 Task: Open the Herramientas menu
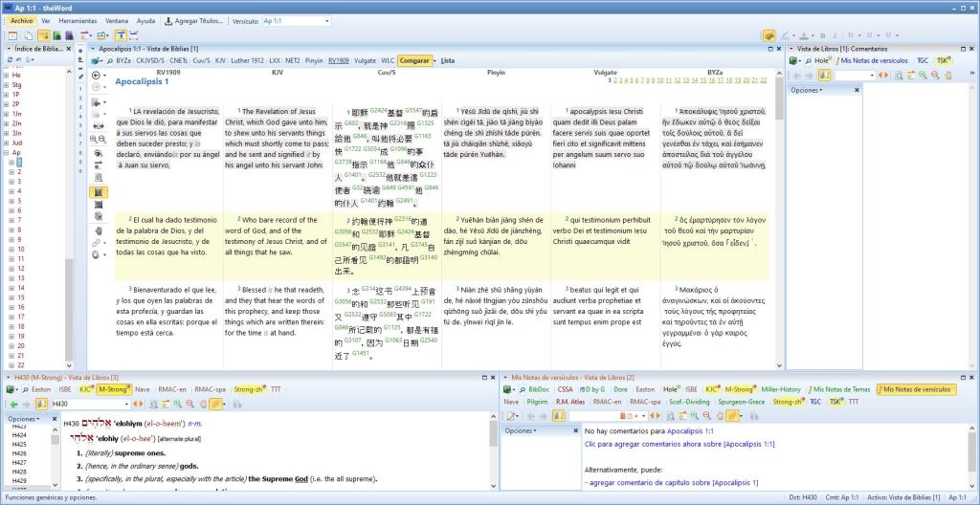click(78, 20)
